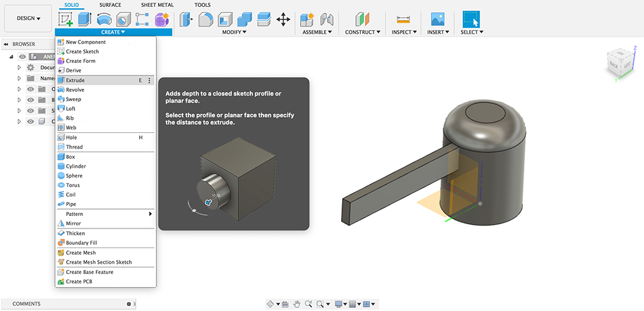Open the SELECT dropdown menu
The width and height of the screenshot is (644, 311).
click(472, 32)
